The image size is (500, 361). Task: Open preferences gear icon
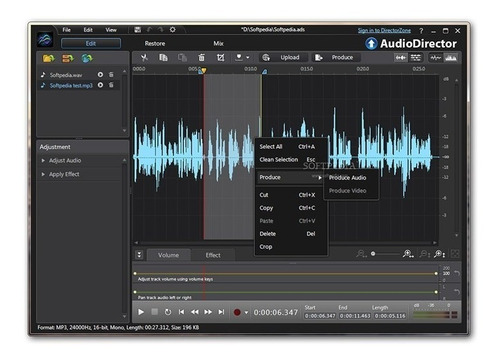(172, 30)
